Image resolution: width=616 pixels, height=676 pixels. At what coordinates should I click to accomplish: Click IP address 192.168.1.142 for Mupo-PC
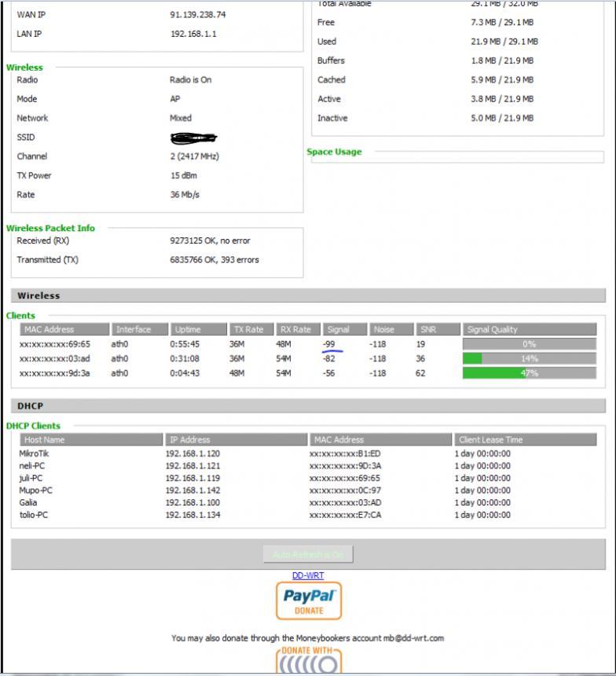coord(192,490)
